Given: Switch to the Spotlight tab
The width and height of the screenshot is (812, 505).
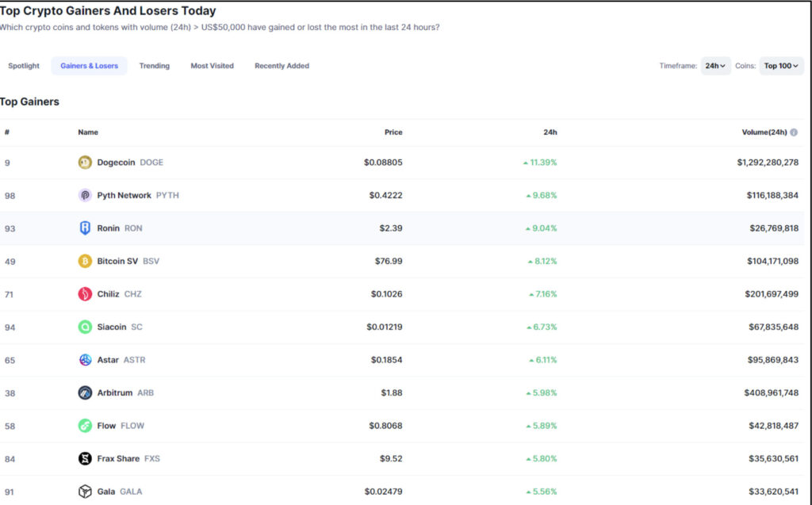Looking at the screenshot, I should pyautogui.click(x=24, y=66).
